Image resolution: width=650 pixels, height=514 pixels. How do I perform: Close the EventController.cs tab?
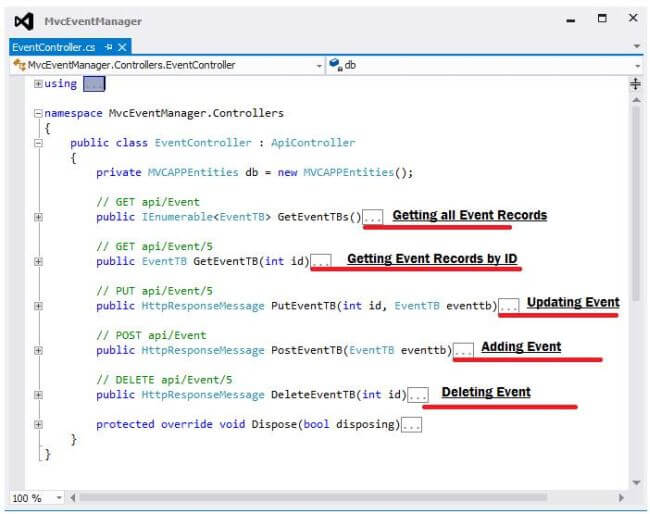pyautogui.click(x=122, y=47)
